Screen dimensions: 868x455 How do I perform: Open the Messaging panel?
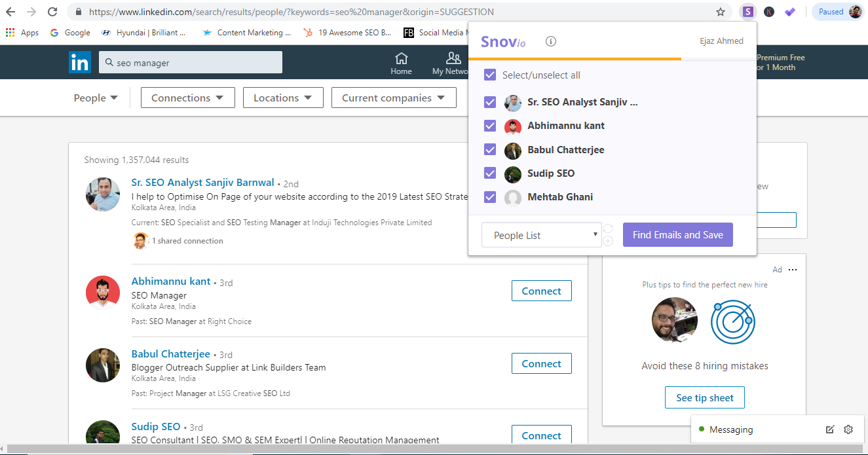731,429
